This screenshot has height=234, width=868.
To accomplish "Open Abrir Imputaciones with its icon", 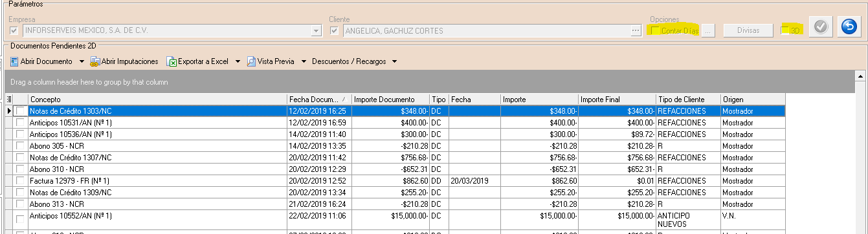I will coord(95,61).
